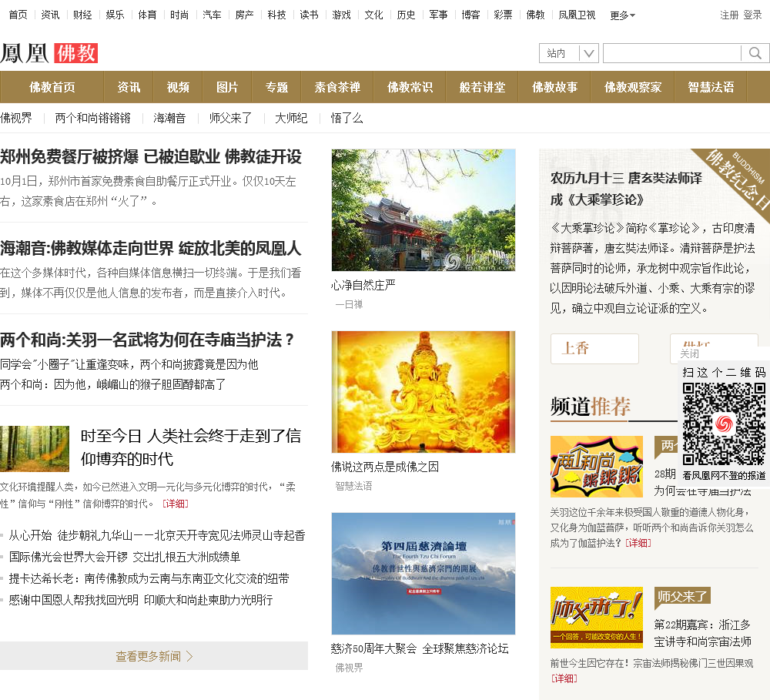Open the 佛说这两点是成佛之因 caption link
This screenshot has width=770, height=700.
(x=385, y=467)
